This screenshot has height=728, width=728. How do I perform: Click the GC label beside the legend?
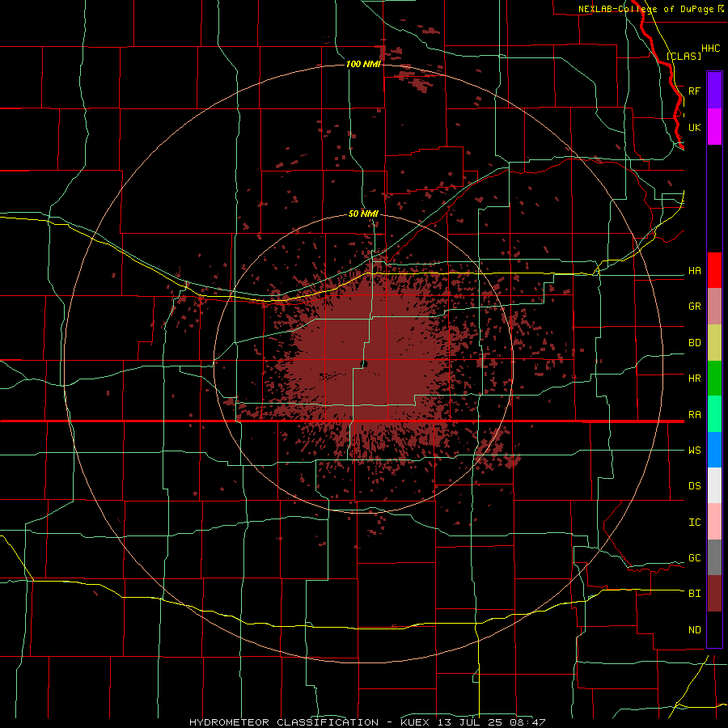694,558
